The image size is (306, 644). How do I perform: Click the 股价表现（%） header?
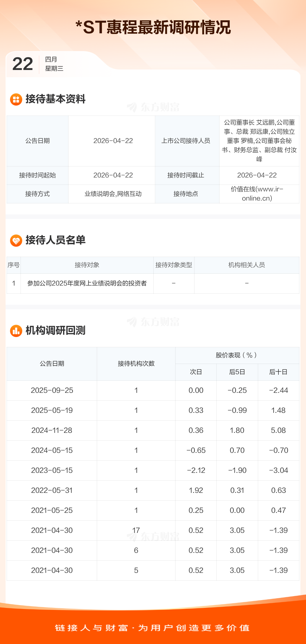coord(237,355)
